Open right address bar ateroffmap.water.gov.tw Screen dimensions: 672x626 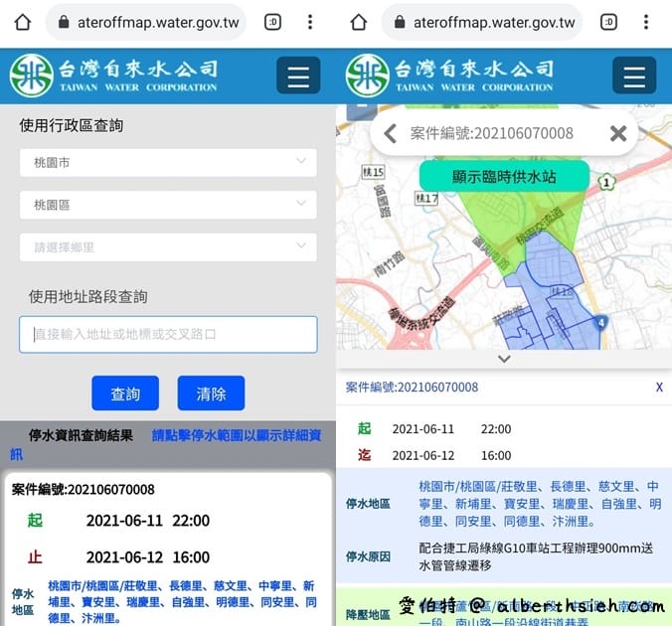click(x=482, y=22)
